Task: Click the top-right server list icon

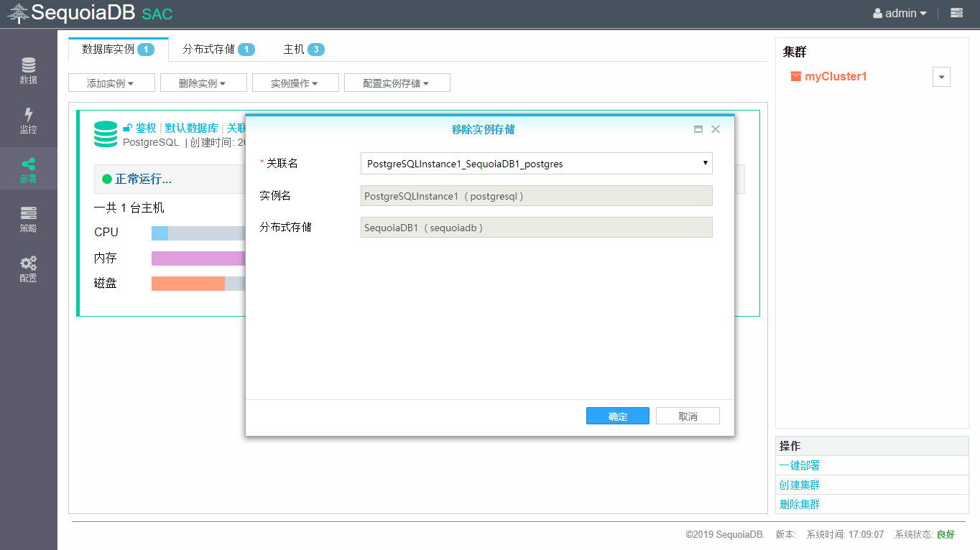Action: (956, 13)
